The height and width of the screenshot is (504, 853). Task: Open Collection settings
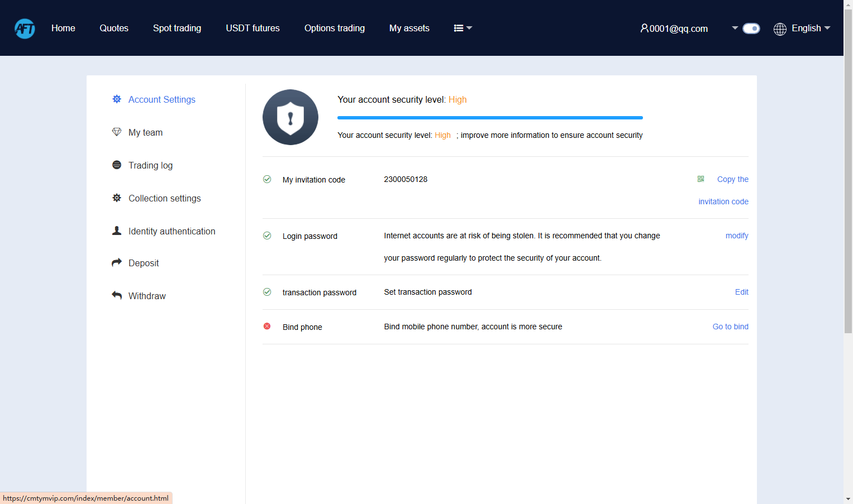[164, 198]
